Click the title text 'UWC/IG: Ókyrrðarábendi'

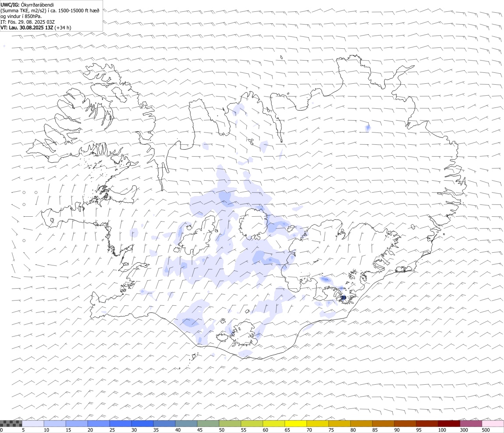coord(27,5)
